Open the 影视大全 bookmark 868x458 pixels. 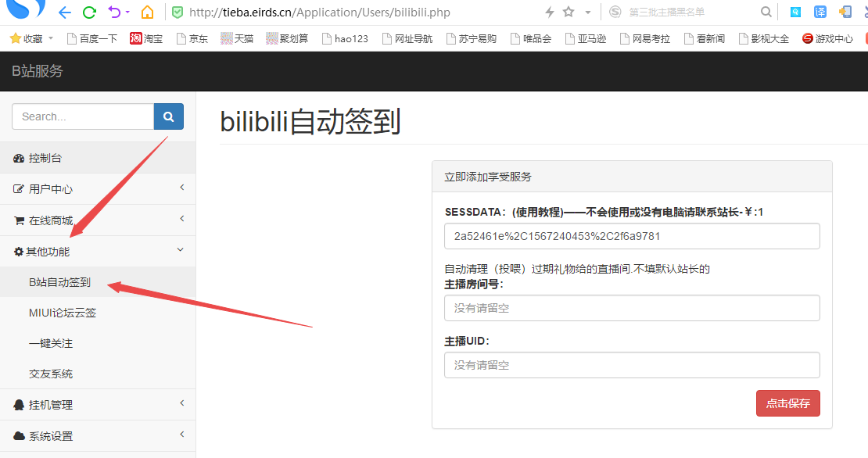764,38
